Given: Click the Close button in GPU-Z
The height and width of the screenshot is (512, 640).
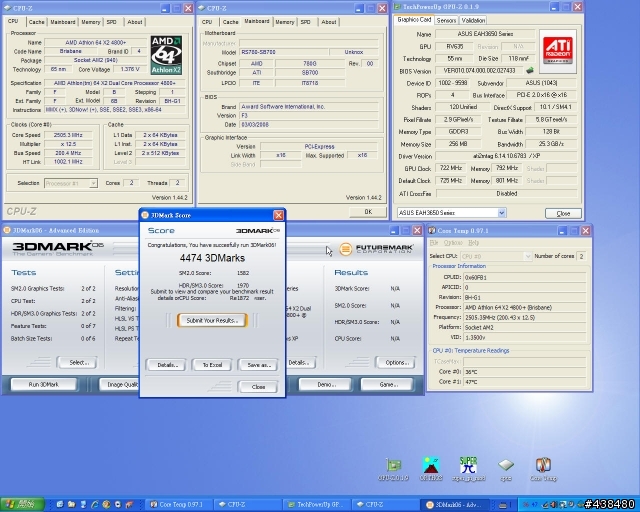Looking at the screenshot, I should pyautogui.click(x=563, y=213).
